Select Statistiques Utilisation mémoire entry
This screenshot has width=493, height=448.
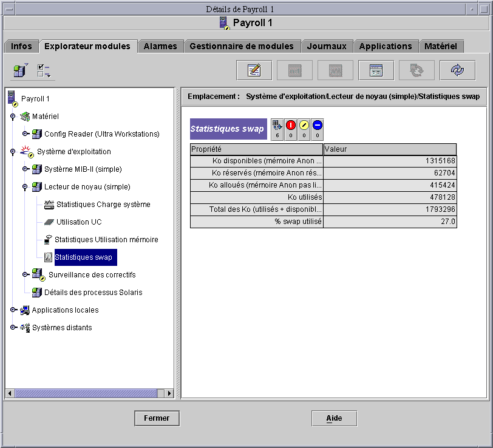click(x=106, y=240)
